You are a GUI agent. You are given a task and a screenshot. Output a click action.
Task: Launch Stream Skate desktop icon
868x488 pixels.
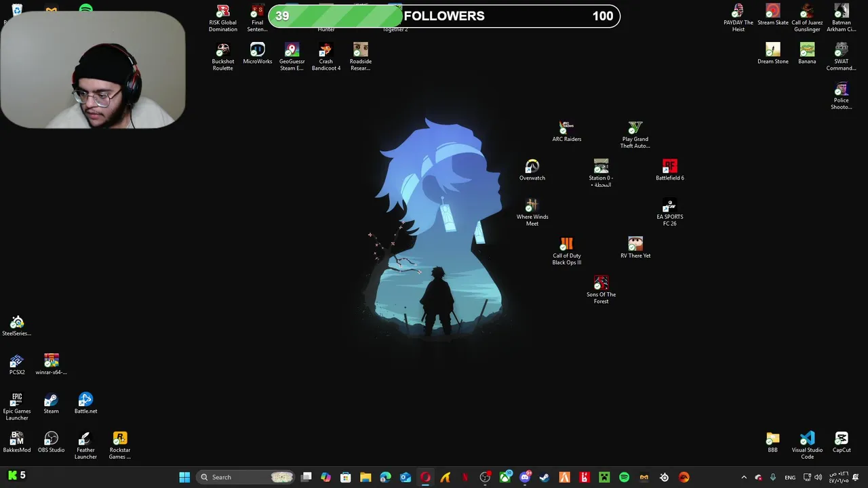tap(772, 15)
